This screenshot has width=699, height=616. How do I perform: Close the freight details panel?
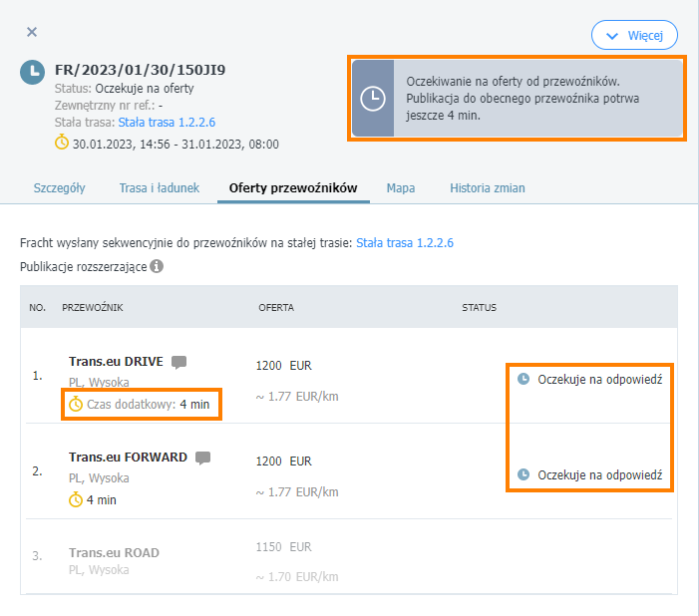[x=32, y=32]
